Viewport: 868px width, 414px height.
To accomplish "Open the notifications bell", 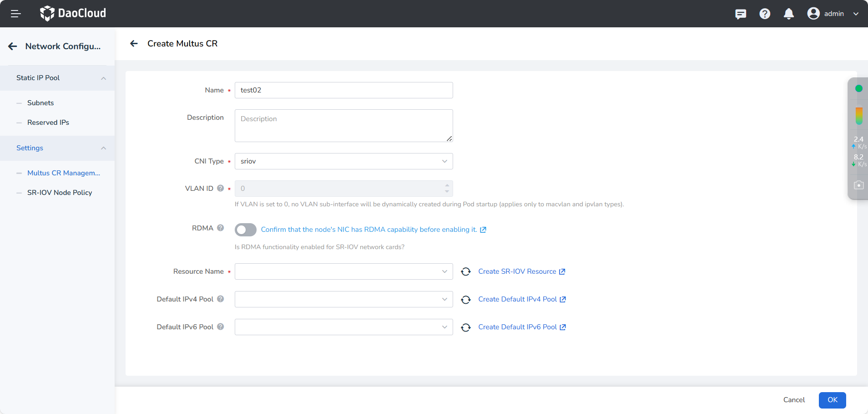I will pyautogui.click(x=789, y=14).
